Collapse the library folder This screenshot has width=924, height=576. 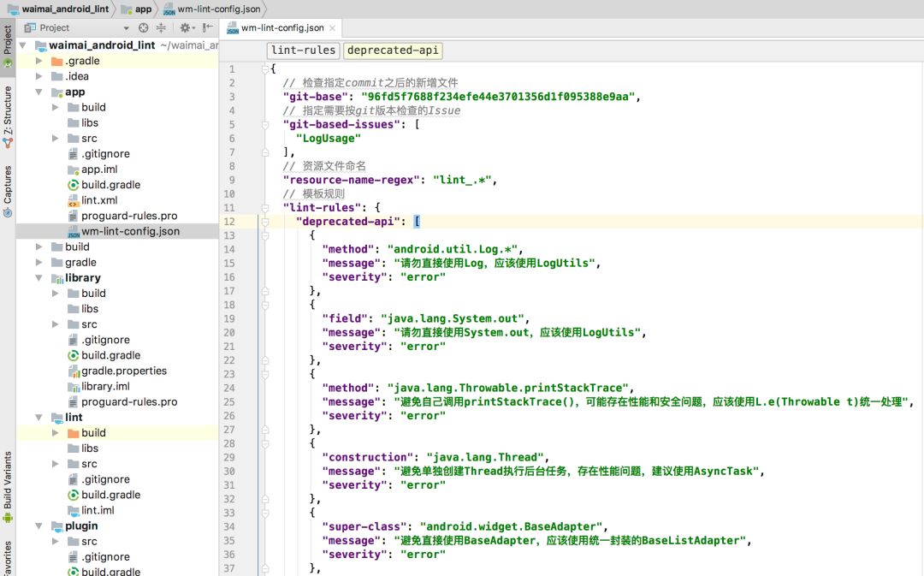pos(38,277)
